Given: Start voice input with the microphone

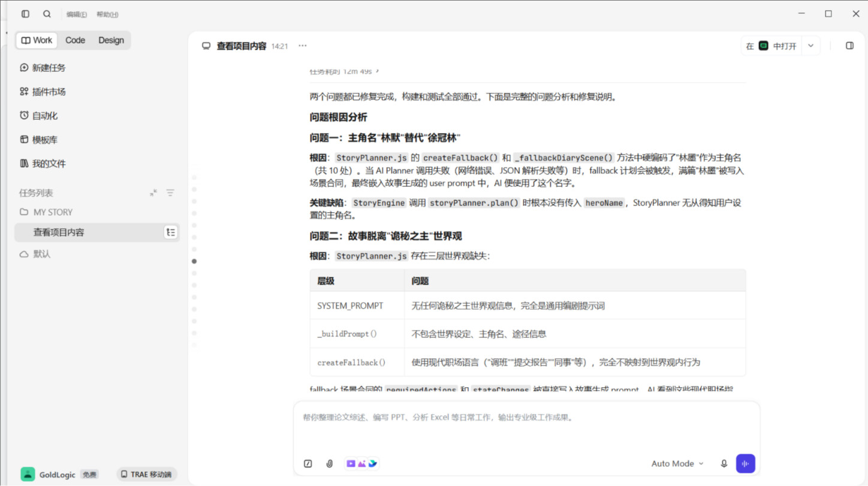Looking at the screenshot, I should pos(724,464).
